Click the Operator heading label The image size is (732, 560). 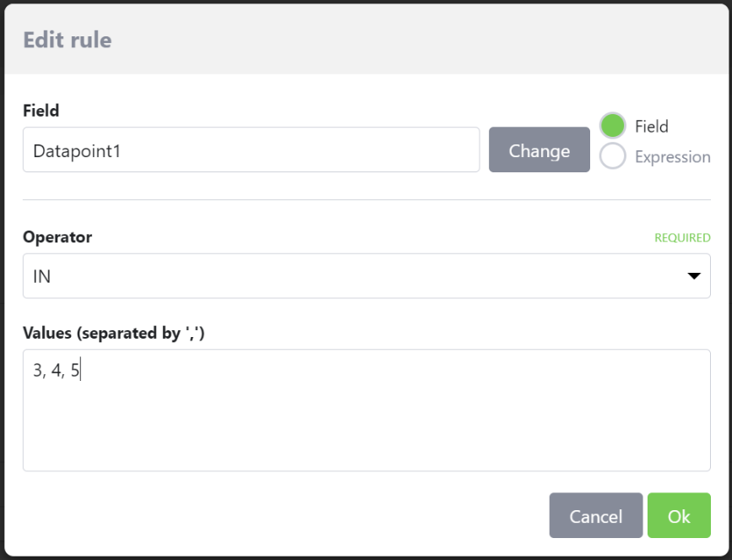pos(57,237)
